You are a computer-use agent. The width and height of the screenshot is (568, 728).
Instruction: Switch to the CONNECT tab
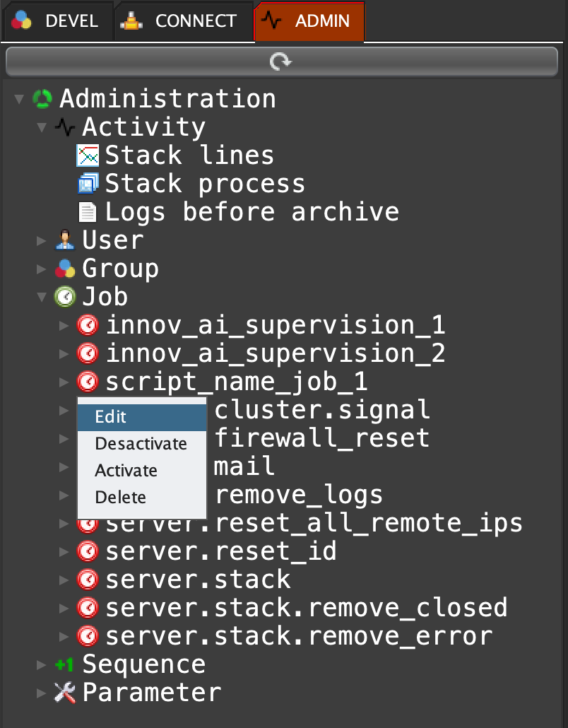click(x=184, y=21)
